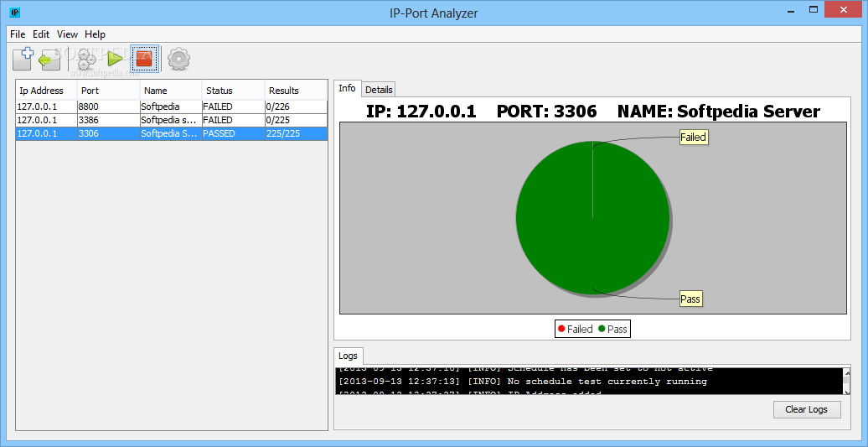This screenshot has height=447, width=868.
Task: Switch to the Info tab
Action: pyautogui.click(x=347, y=89)
